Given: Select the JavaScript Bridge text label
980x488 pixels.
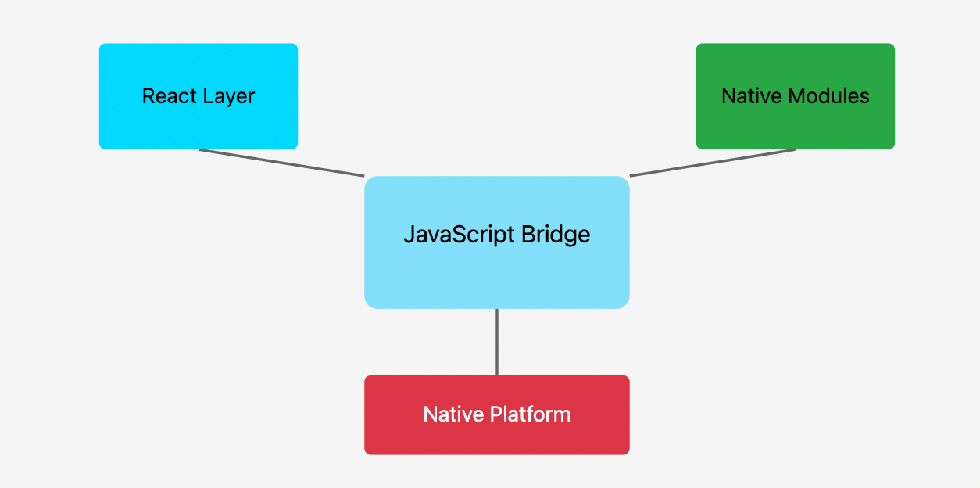Looking at the screenshot, I should pyautogui.click(x=497, y=234).
